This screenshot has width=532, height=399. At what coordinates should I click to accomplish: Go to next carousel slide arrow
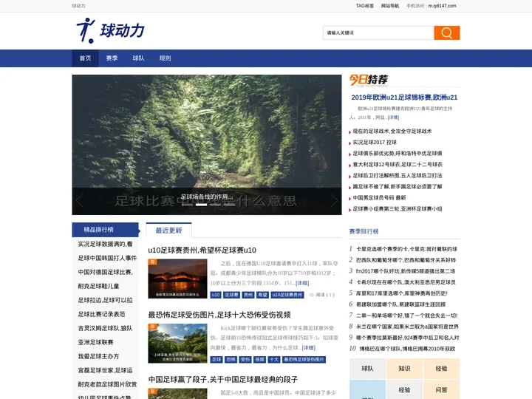pos(334,200)
